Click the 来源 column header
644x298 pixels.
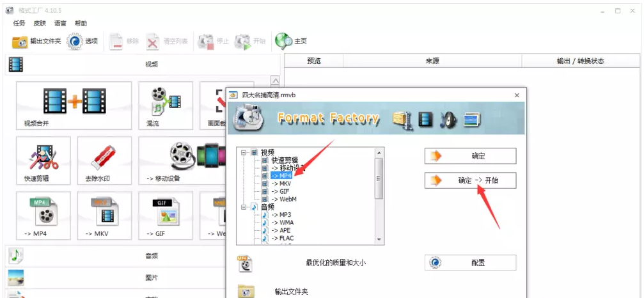click(432, 61)
